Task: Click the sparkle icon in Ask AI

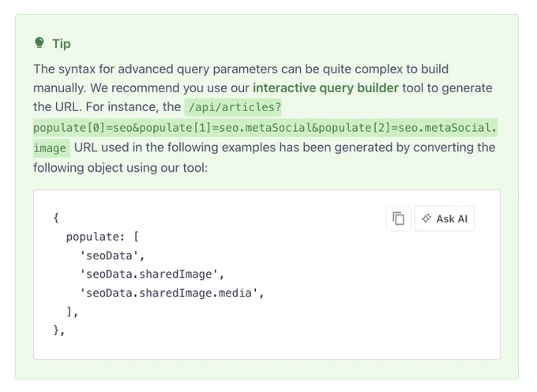Action: click(426, 218)
